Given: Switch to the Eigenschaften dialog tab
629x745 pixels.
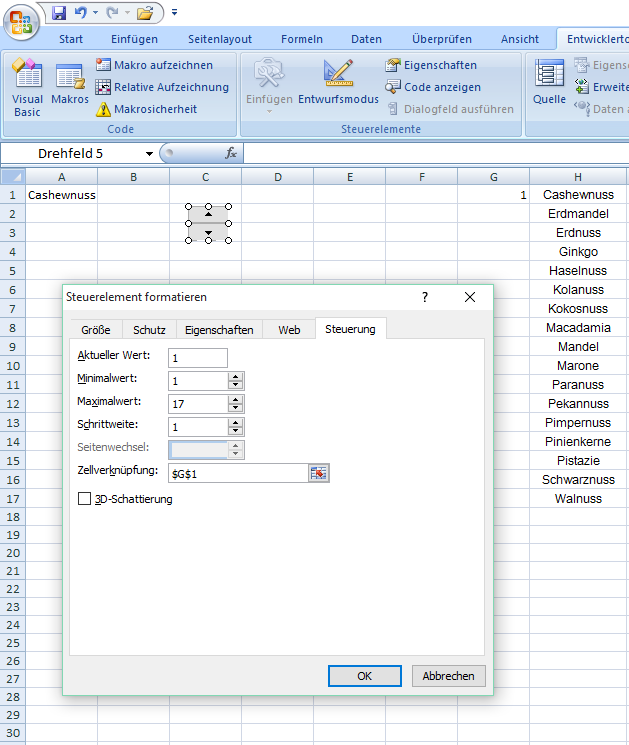Looking at the screenshot, I should coord(219,330).
